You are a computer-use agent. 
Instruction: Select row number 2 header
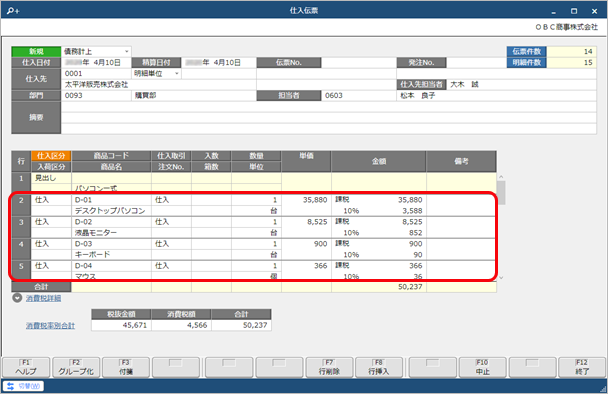pos(21,205)
